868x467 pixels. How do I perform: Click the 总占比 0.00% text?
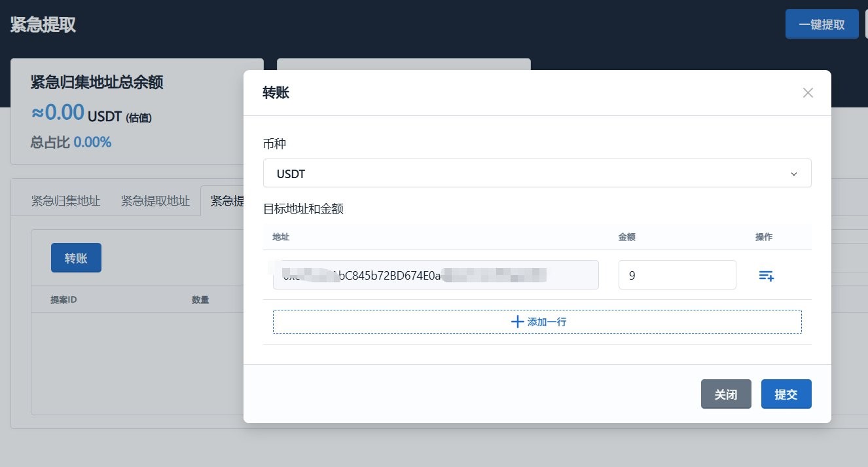pos(71,141)
